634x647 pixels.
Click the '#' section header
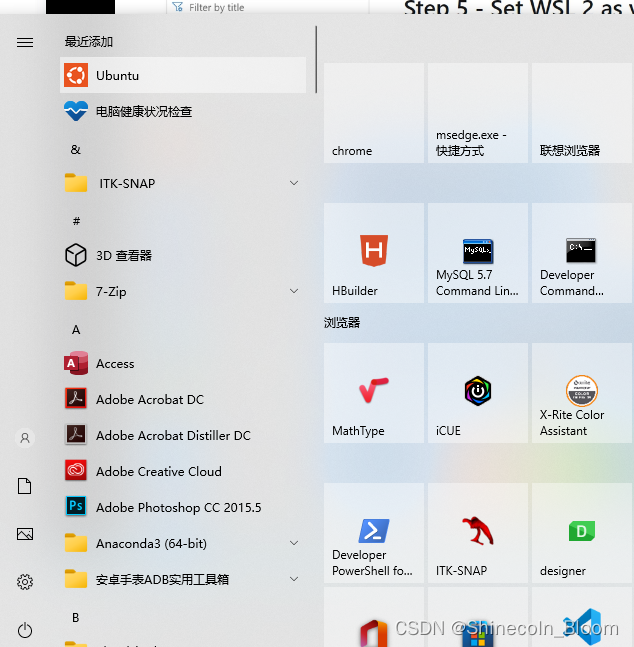pyautogui.click(x=76, y=221)
